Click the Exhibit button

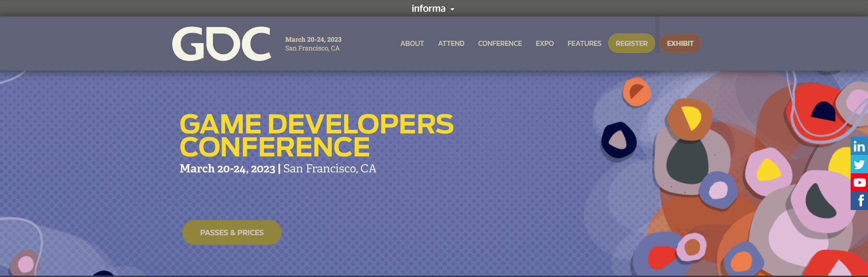pos(680,43)
